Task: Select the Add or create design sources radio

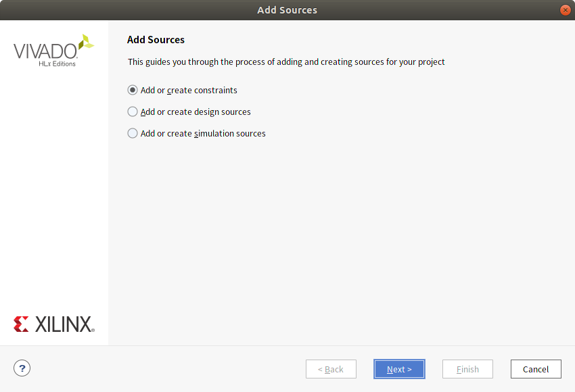Action: (x=133, y=112)
